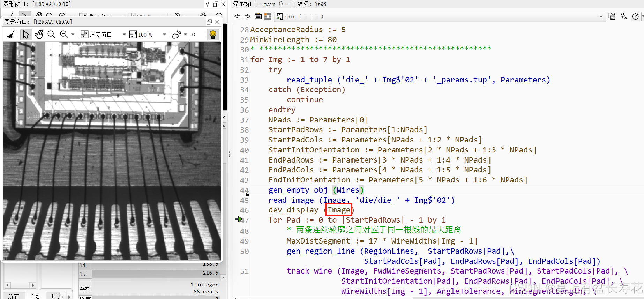This screenshot has width=644, height=299.
Task: Restore the H2F3AA7CE0A0 graphics window
Action: pos(209,22)
